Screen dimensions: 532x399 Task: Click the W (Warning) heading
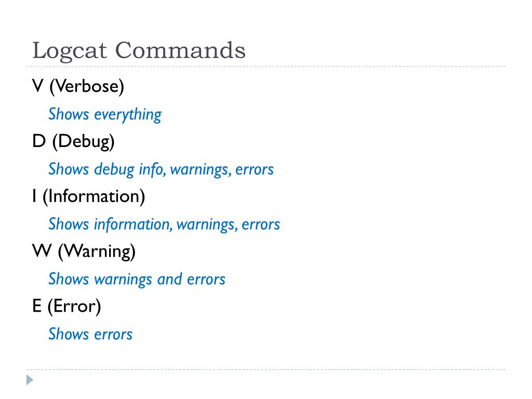[x=84, y=252]
